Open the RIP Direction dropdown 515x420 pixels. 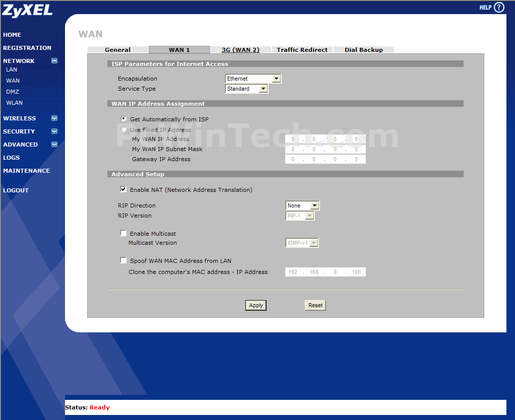tap(302, 206)
